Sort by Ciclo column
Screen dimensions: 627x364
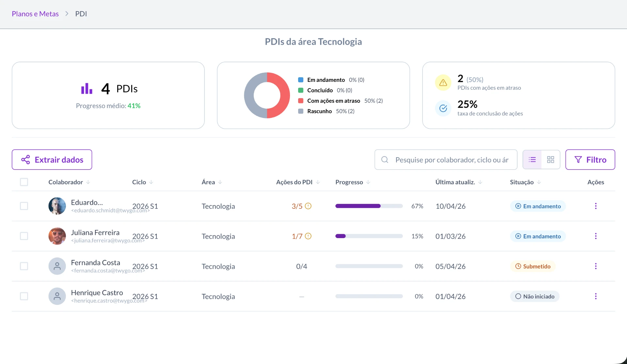(143, 182)
